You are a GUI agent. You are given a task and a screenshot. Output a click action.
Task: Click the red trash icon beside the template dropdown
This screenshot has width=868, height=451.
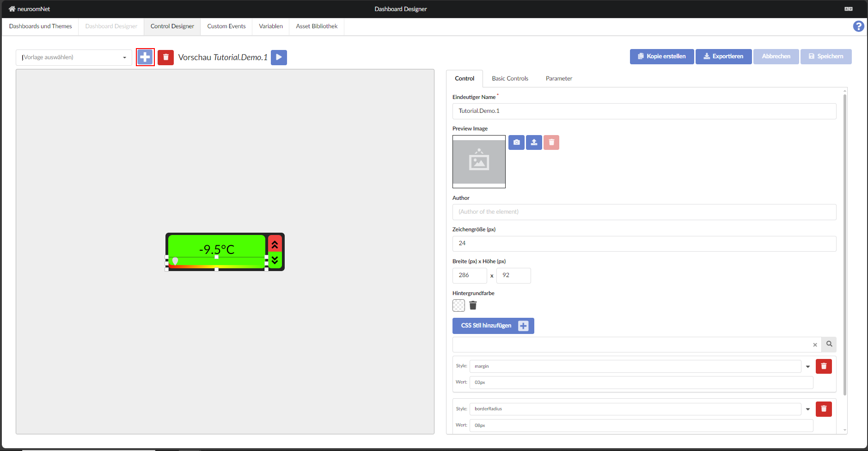coord(165,57)
